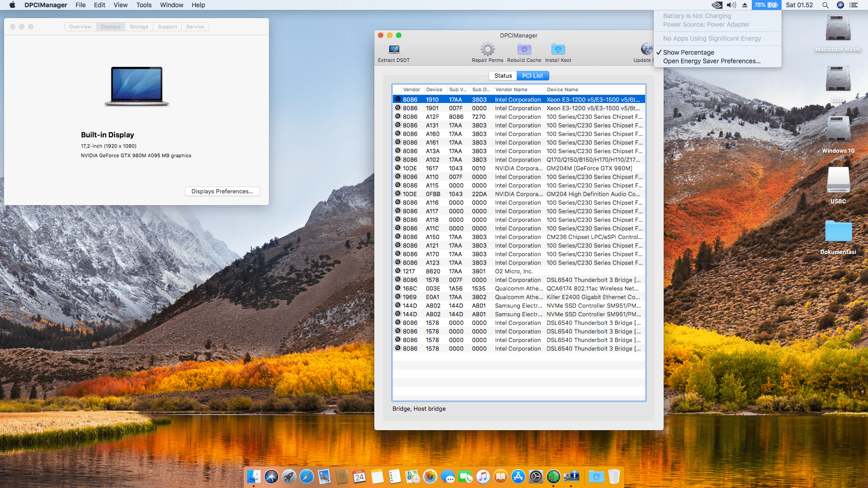Screen dimensions: 868x488
Task: Open the Tools menu
Action: pyautogui.click(x=144, y=5)
